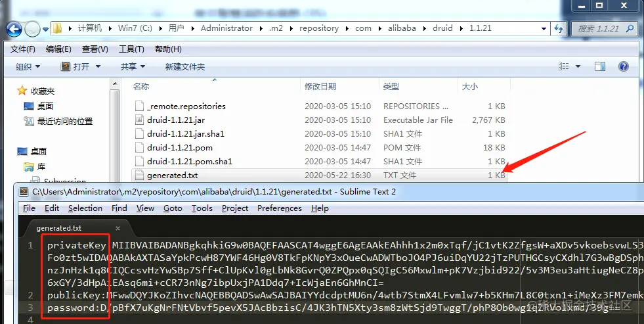The width and height of the screenshot is (644, 324).
Task: Open the Help menu in Sublime Text
Action: (x=320, y=208)
